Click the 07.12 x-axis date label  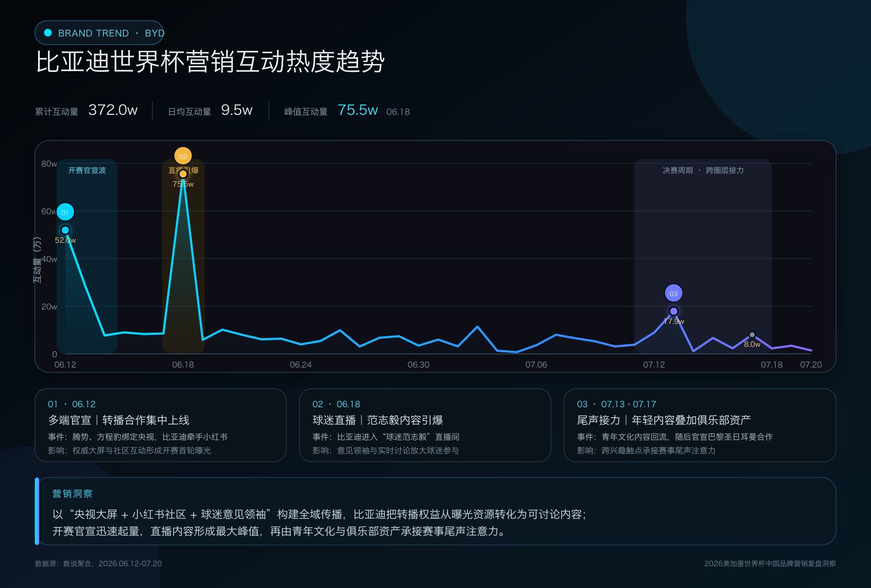click(x=654, y=365)
